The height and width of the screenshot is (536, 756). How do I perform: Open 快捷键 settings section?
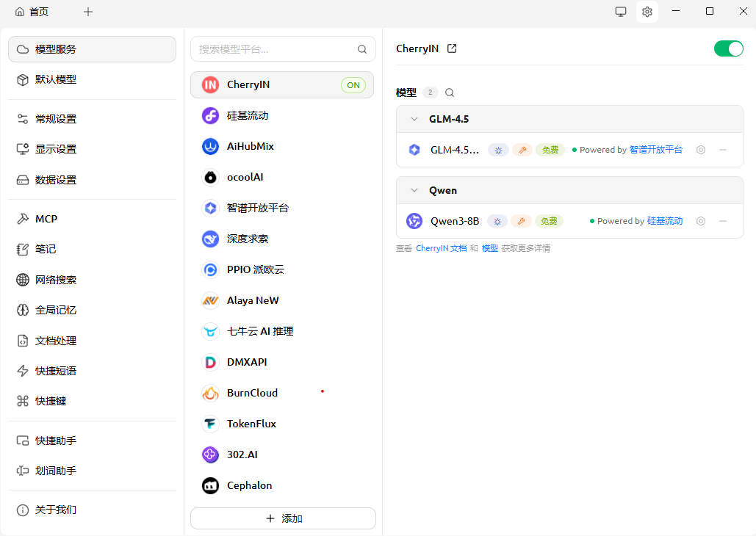click(x=92, y=401)
